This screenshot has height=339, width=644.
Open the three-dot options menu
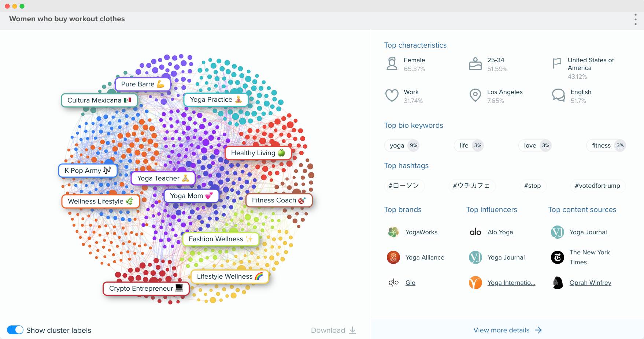(635, 20)
